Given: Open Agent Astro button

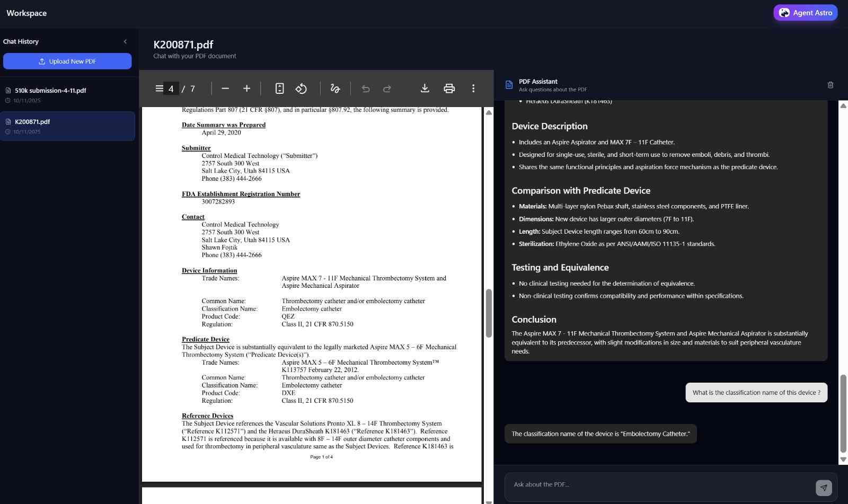Looking at the screenshot, I should click(805, 13).
